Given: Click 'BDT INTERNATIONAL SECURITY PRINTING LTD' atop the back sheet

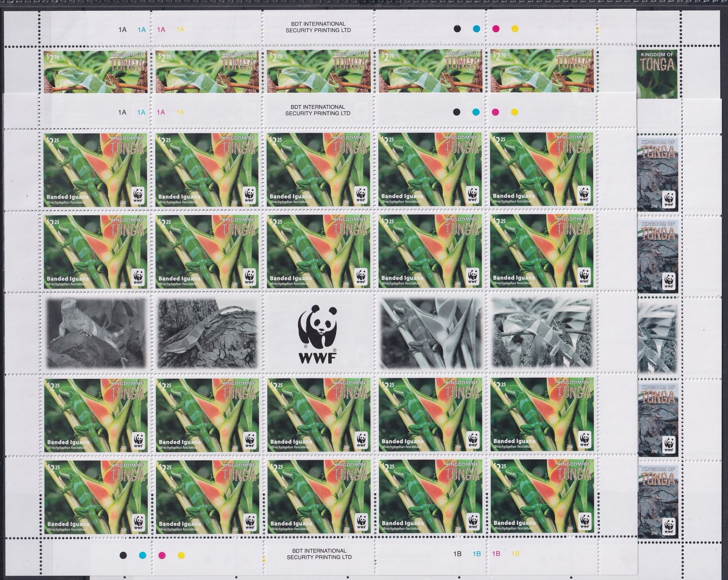Looking at the screenshot, I should [318, 27].
